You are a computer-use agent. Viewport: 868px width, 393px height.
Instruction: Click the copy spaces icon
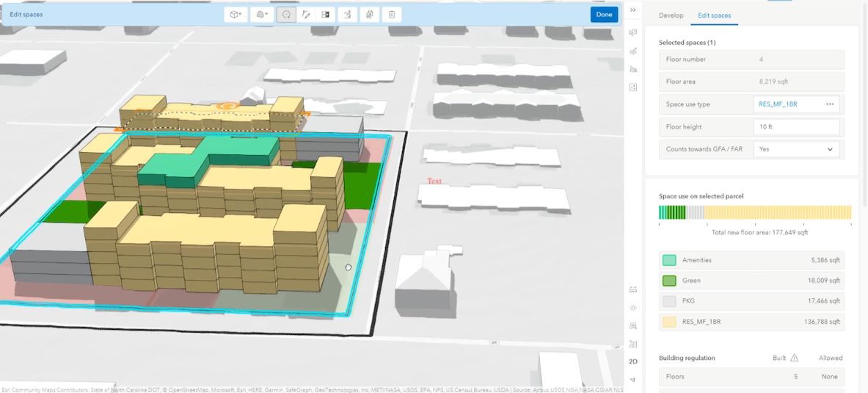pos(370,15)
